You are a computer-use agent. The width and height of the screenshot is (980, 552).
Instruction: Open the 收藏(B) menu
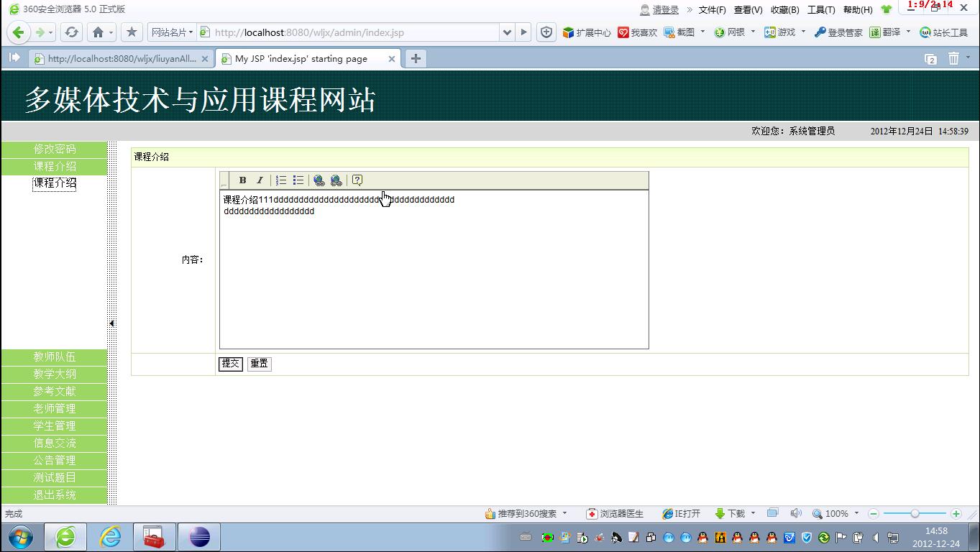784,10
